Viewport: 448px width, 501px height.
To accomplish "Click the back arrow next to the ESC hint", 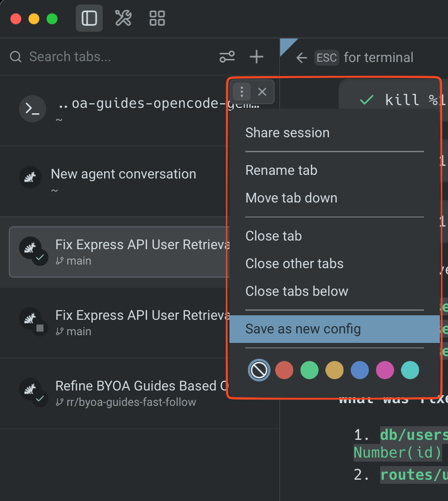I will pyautogui.click(x=301, y=57).
